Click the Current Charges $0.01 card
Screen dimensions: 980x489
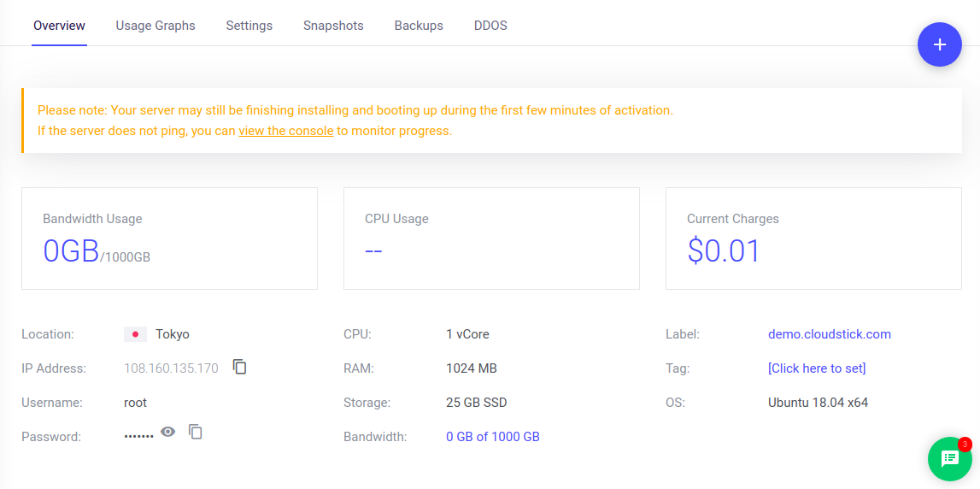pyautogui.click(x=813, y=239)
